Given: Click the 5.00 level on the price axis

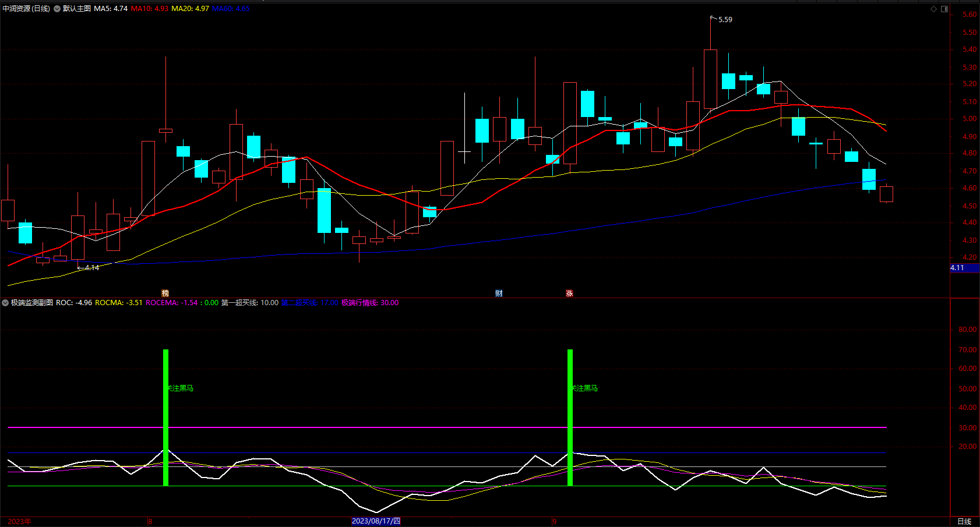Looking at the screenshot, I should click(x=970, y=119).
